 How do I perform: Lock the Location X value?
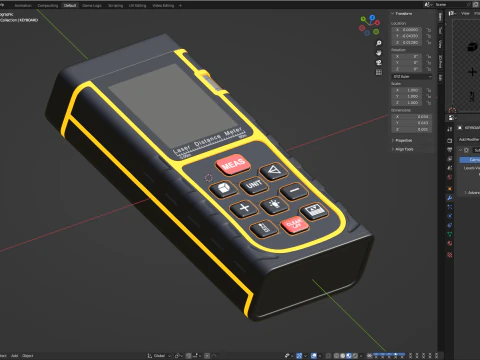(429, 30)
